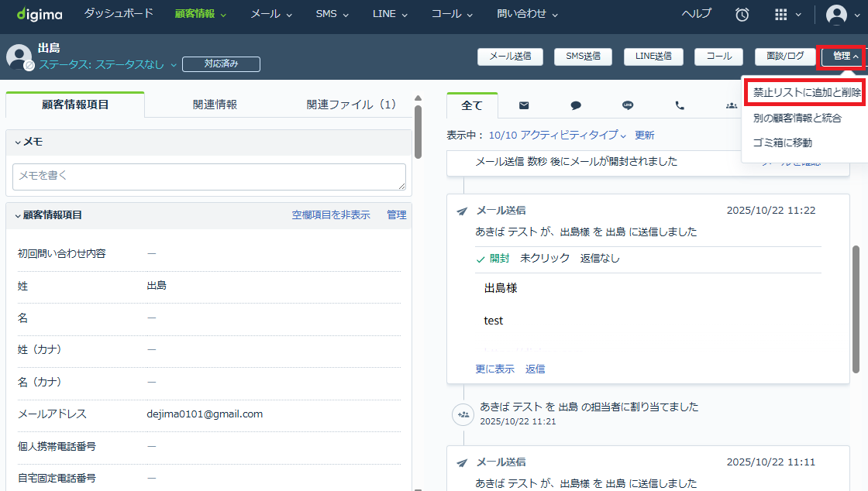Open the reminder alarm clock icon
This screenshot has width=868, height=491.
click(x=742, y=15)
